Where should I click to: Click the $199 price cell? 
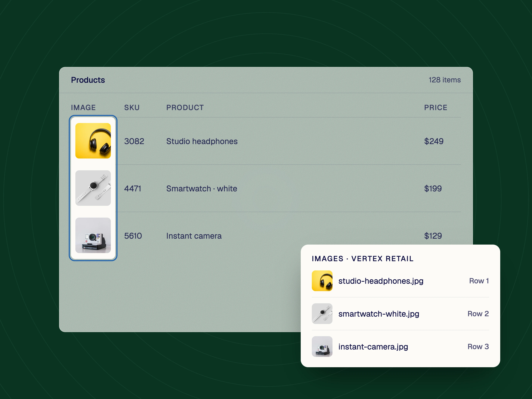[433, 189]
